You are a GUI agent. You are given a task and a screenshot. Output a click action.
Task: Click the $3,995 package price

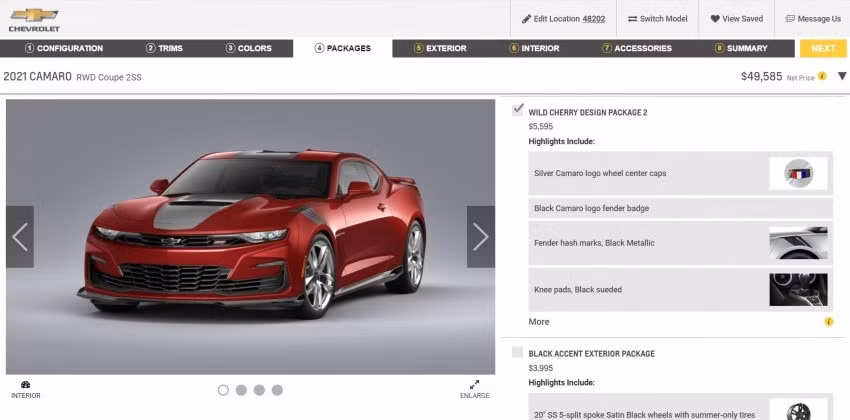pos(539,368)
